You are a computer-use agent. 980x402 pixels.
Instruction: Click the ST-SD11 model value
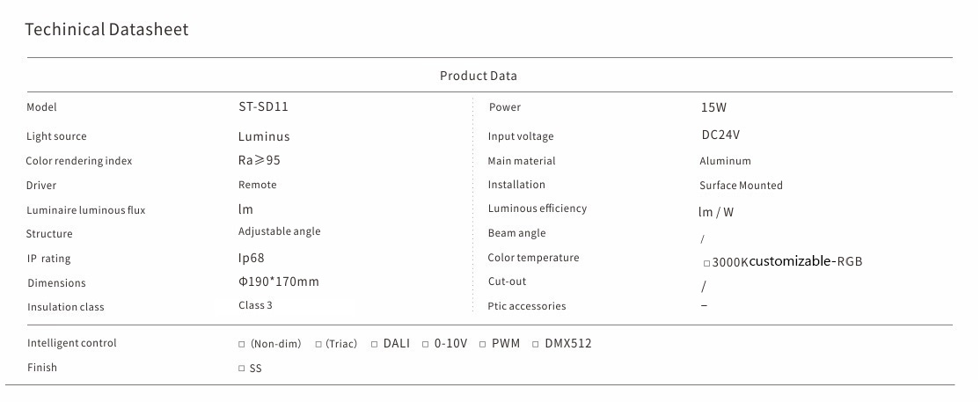263,107
